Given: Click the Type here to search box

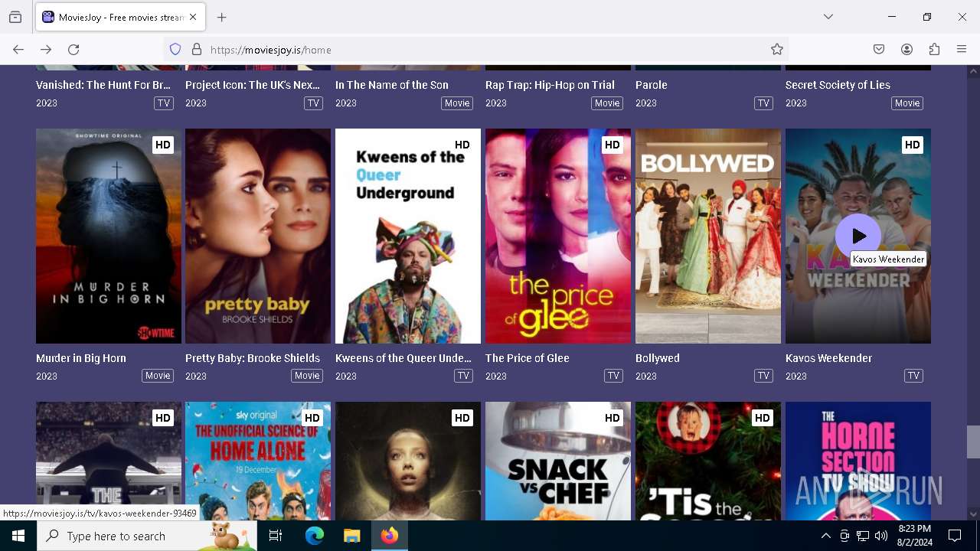Looking at the screenshot, I should pyautogui.click(x=147, y=536).
